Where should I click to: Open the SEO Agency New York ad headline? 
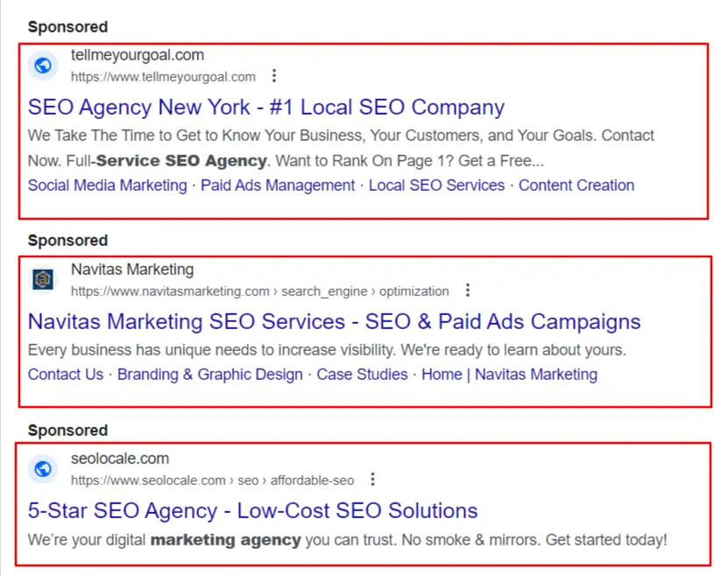pyautogui.click(x=266, y=107)
